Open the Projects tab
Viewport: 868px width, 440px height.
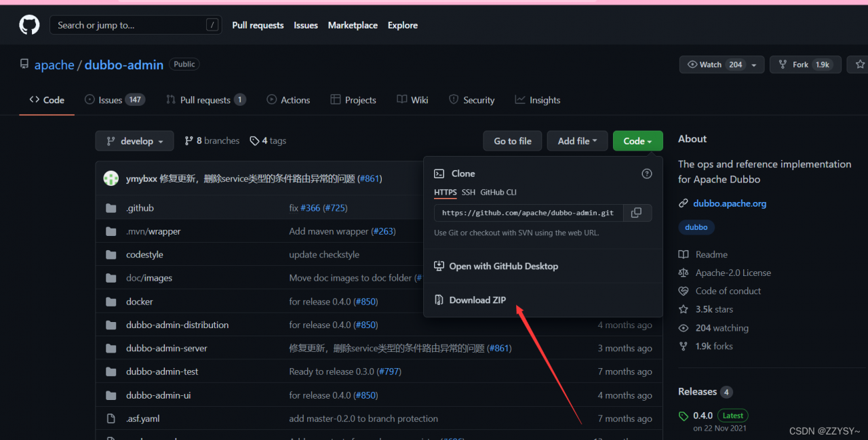[x=353, y=100]
